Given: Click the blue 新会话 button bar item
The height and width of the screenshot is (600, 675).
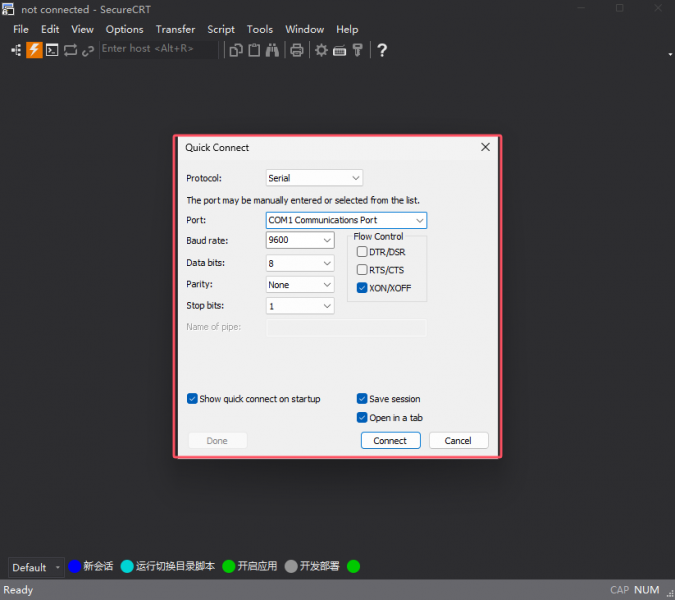Looking at the screenshot, I should (91, 566).
